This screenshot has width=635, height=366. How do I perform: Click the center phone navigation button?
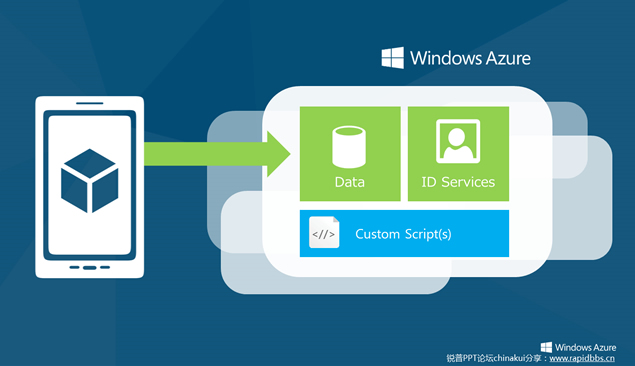pos(89,268)
